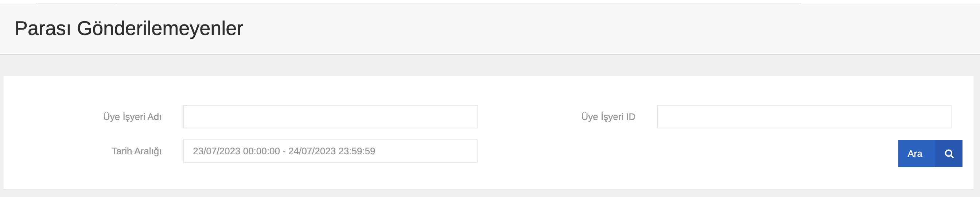Viewport: 980px width, 197px height.
Task: Click the magnifying glass search icon
Action: coord(949,154)
